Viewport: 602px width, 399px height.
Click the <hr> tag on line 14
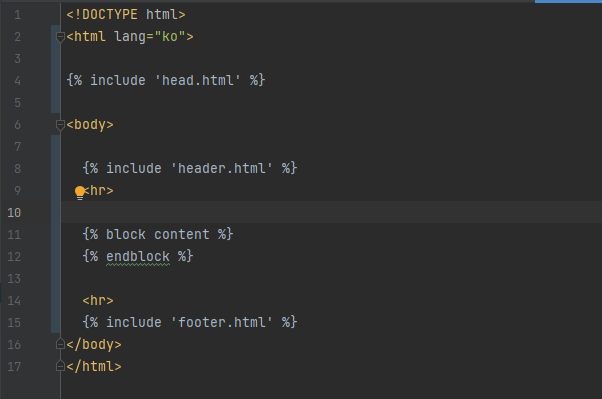coord(98,300)
